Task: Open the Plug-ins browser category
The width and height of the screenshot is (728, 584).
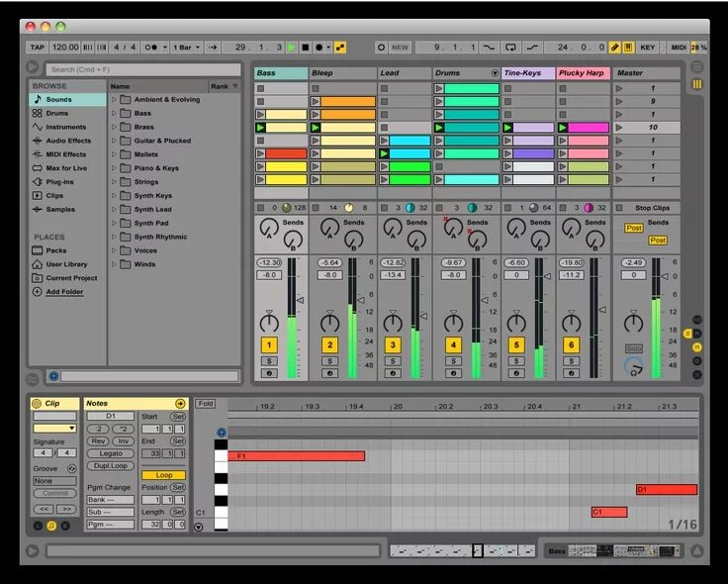Action: coord(68,182)
